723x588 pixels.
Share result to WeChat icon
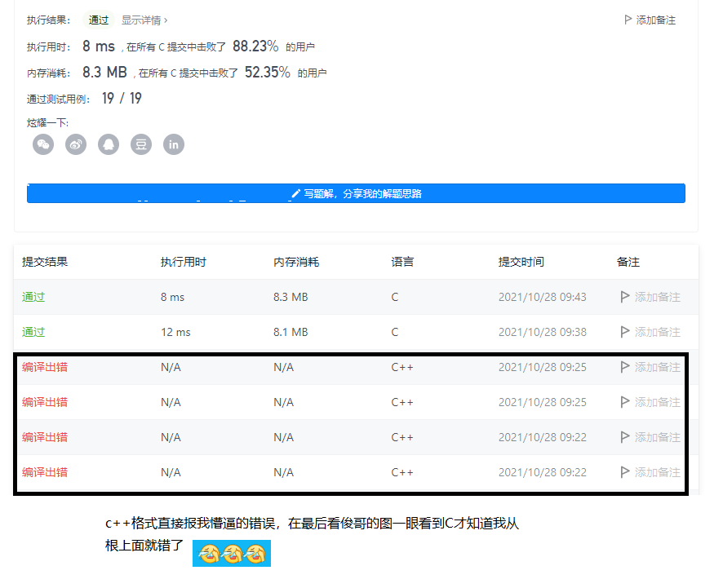(x=43, y=144)
